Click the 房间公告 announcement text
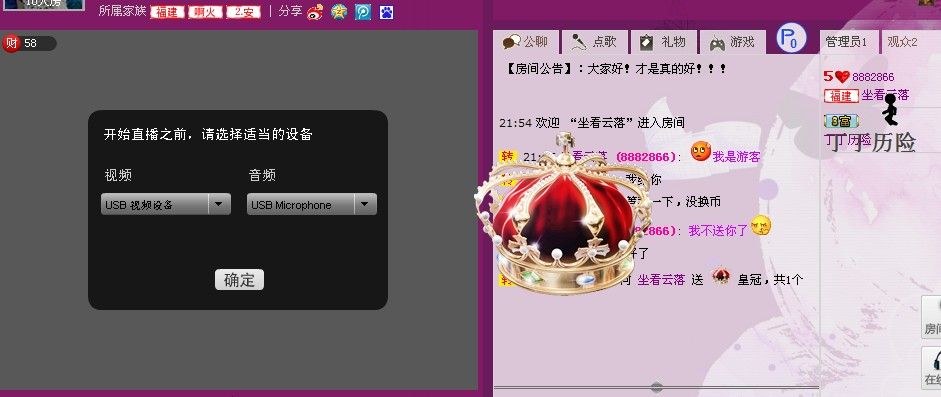The height and width of the screenshot is (397, 941). pyautogui.click(x=617, y=68)
